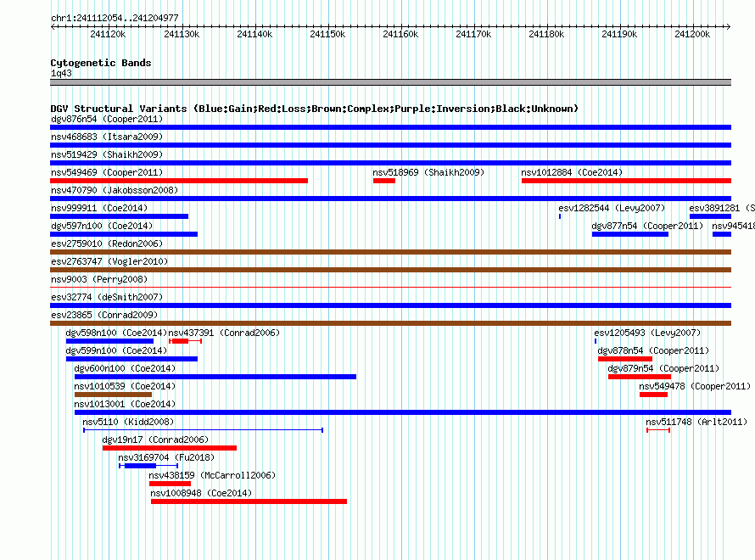The width and height of the screenshot is (755, 560).
Task: Click the 241120k ruler tick label
Action: 108,34
